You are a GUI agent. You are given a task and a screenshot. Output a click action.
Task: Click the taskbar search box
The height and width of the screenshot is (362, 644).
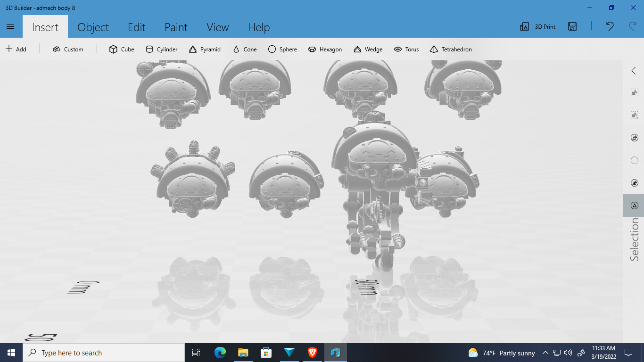tap(104, 353)
